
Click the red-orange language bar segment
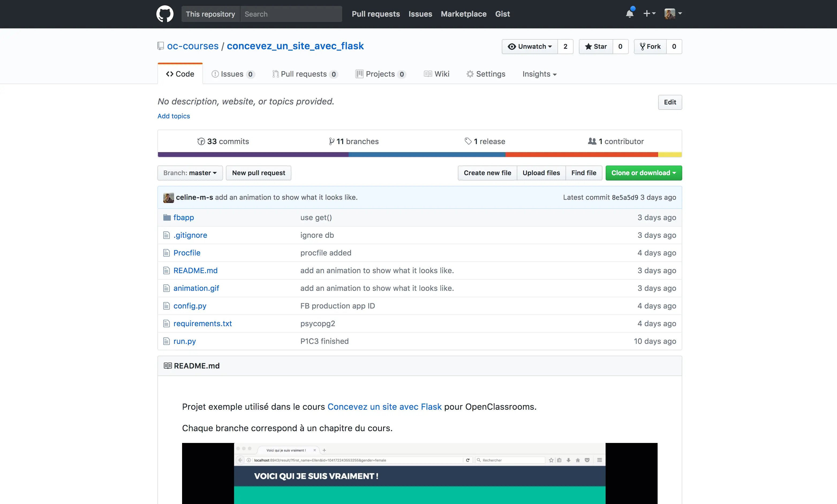pyautogui.click(x=582, y=155)
